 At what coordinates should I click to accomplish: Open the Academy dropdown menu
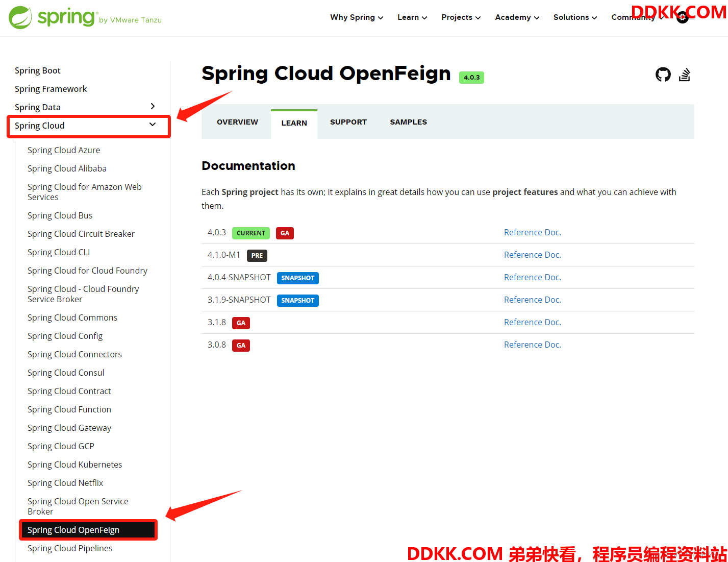(517, 17)
